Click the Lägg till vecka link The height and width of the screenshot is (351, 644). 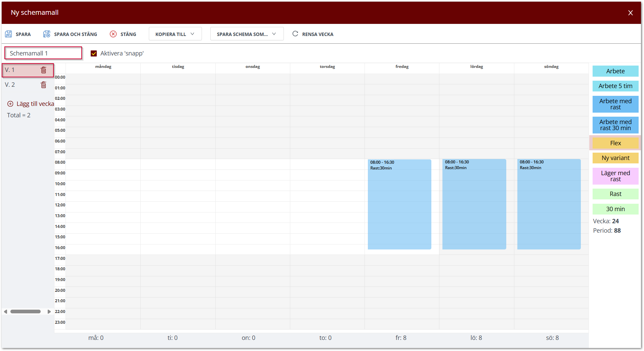coord(35,104)
